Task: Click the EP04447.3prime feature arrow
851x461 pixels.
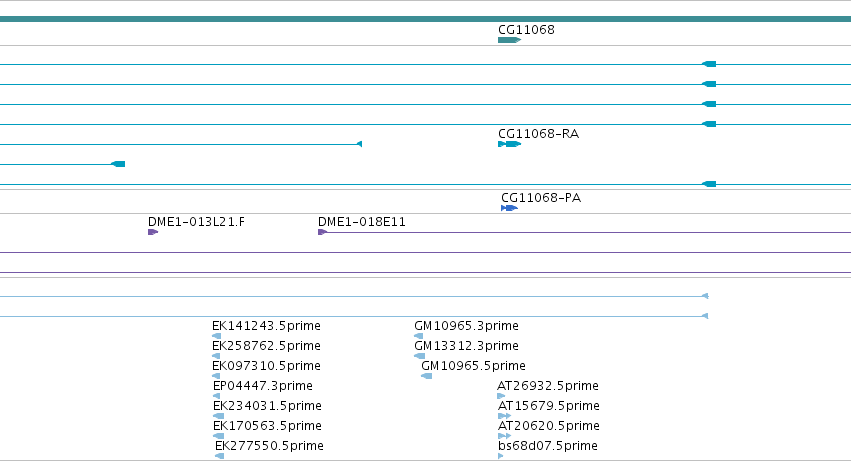Action: click(x=217, y=396)
